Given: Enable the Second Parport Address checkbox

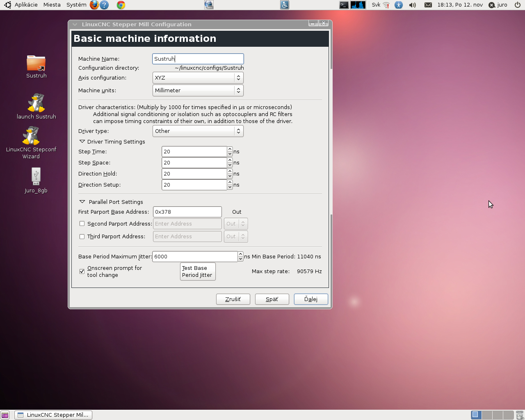Looking at the screenshot, I should tap(82, 224).
